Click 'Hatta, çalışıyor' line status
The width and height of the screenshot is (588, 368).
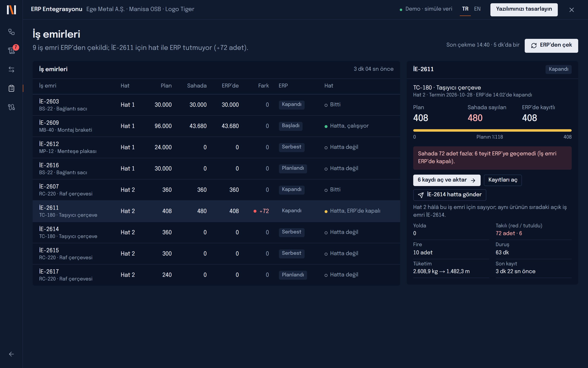coord(346,126)
